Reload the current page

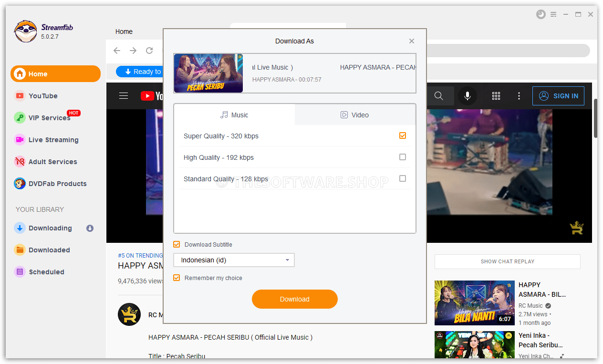click(149, 51)
